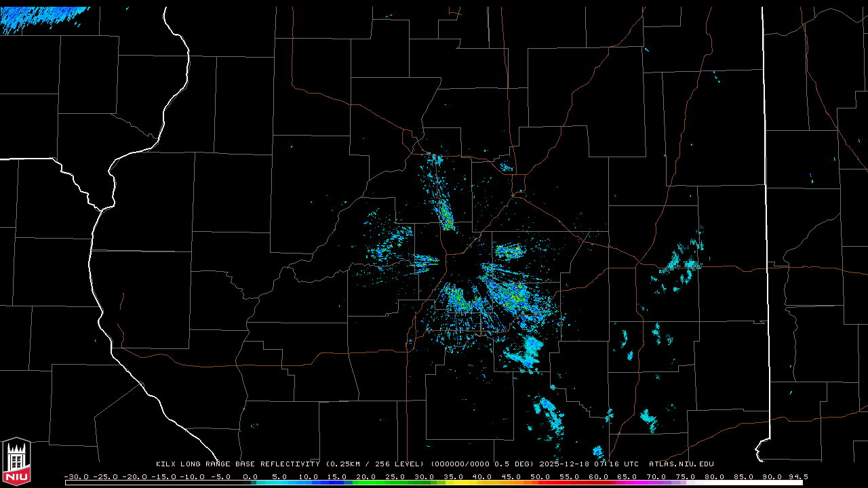The image size is (868, 488).
Task: Open the ATLAS.NIU.EDU link text
Action: tap(681, 464)
